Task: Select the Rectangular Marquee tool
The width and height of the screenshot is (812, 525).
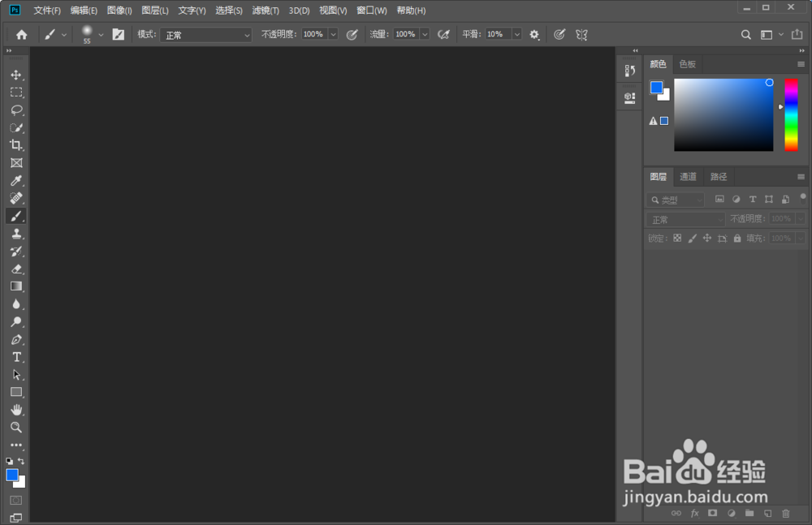Action: point(16,93)
